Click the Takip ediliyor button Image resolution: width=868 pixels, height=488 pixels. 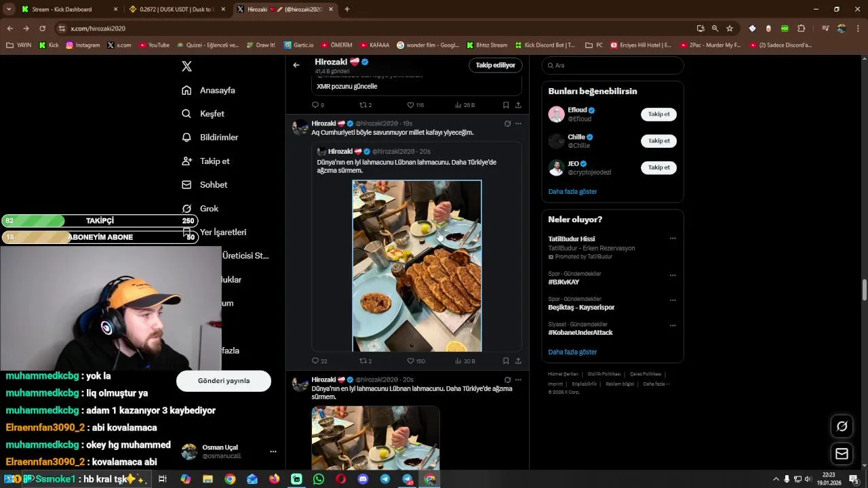495,65
